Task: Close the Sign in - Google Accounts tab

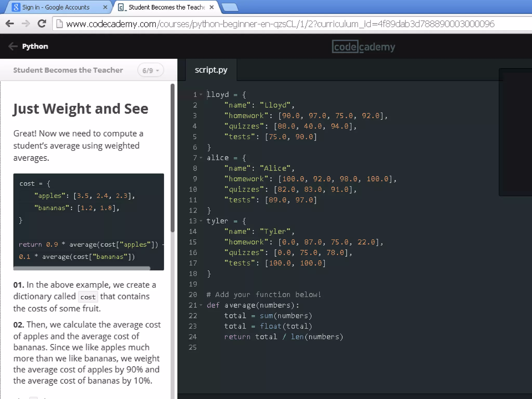Action: pyautogui.click(x=105, y=7)
